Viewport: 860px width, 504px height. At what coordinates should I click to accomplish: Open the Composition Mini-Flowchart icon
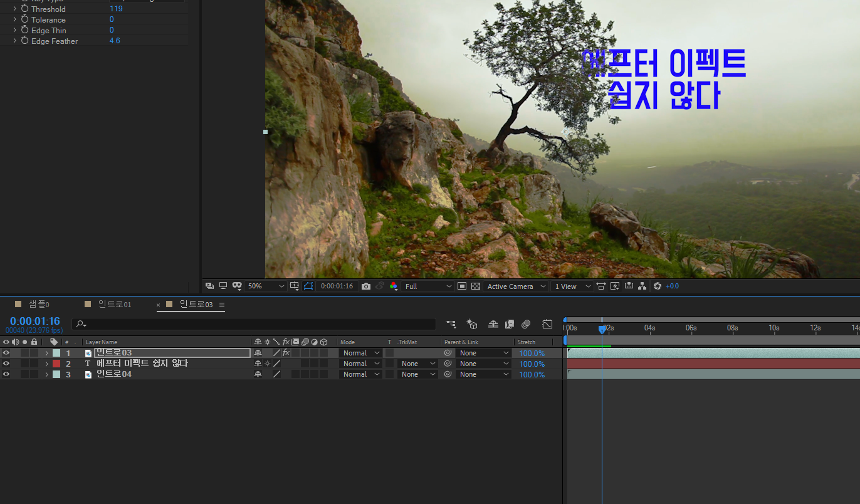(x=451, y=324)
